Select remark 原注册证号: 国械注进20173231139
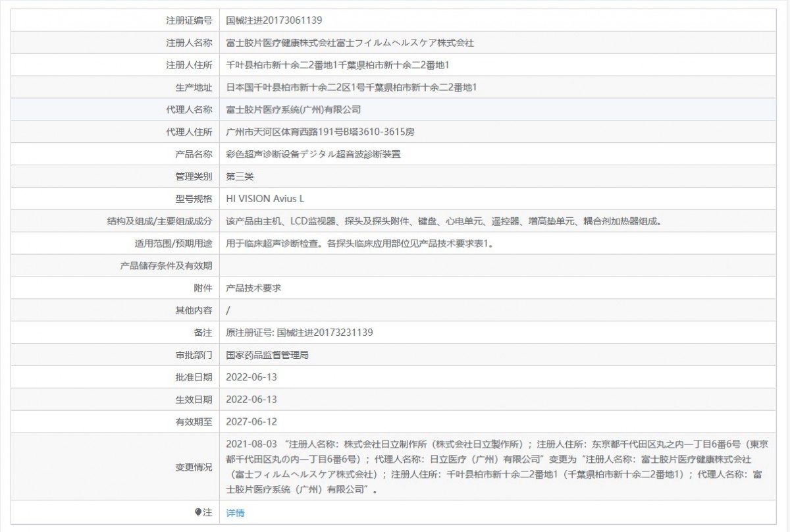The height and width of the screenshot is (532, 790). click(300, 332)
